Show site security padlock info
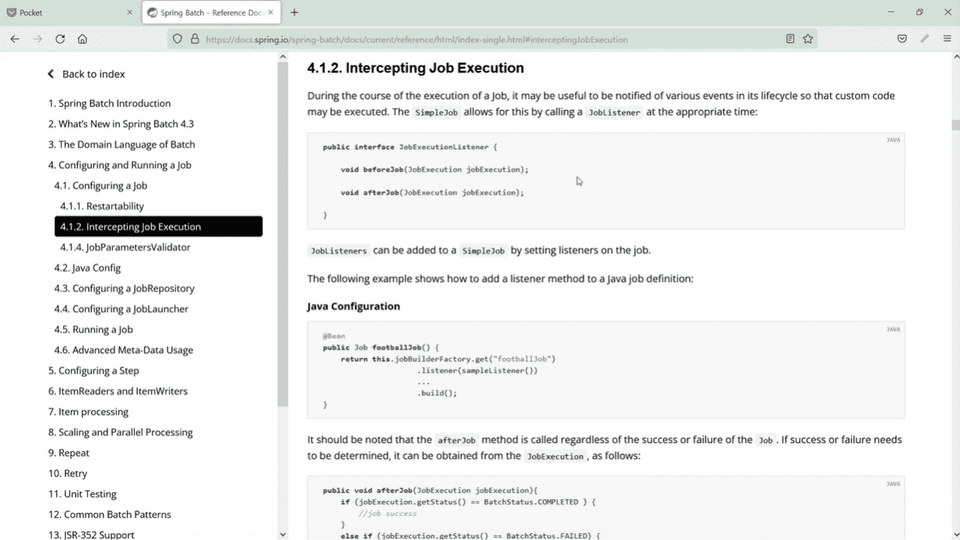Screen dimensions: 960x540 (x=195, y=39)
